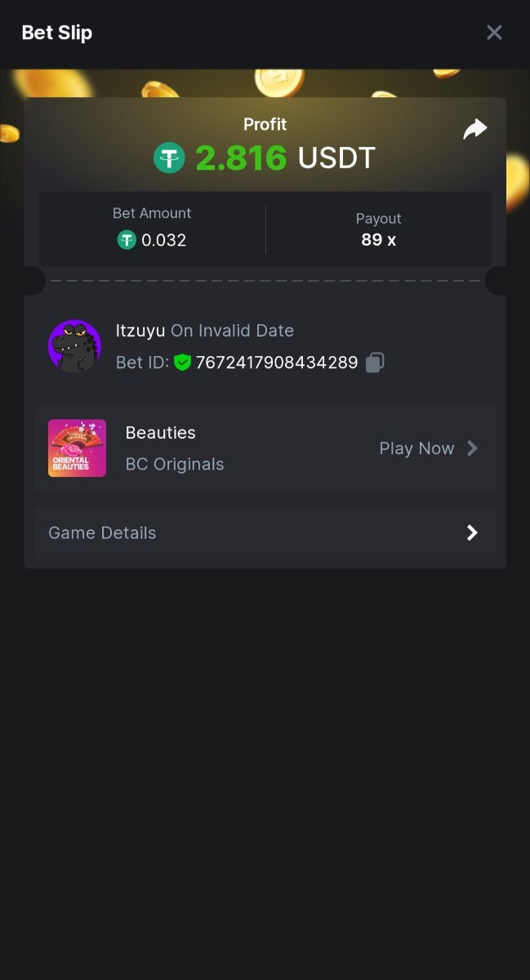
Task: Click the chevron next to Play Now
Action: pos(472,448)
